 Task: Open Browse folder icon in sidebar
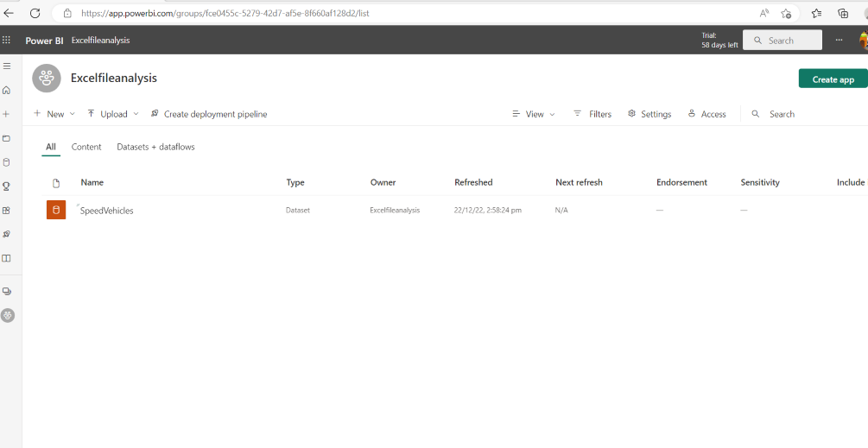pos(7,138)
